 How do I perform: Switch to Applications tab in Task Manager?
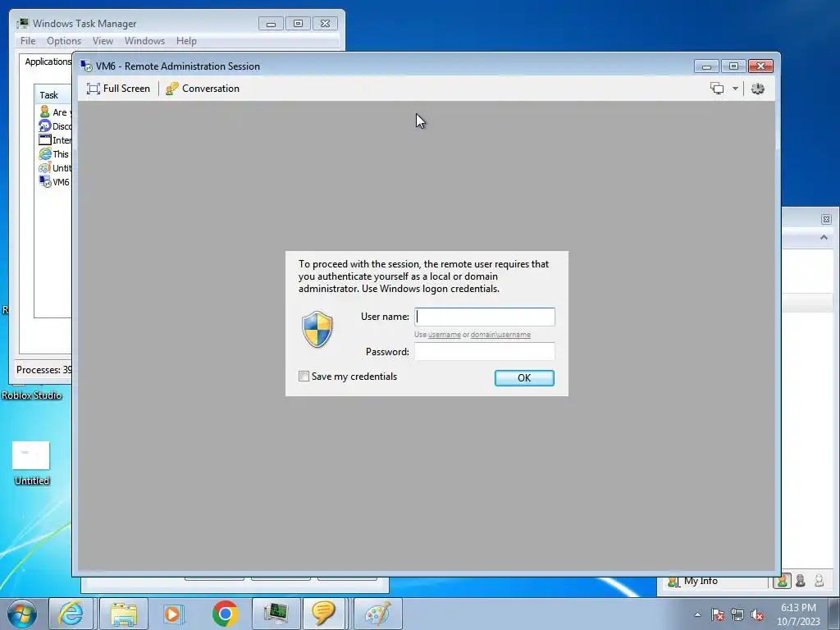coord(47,62)
